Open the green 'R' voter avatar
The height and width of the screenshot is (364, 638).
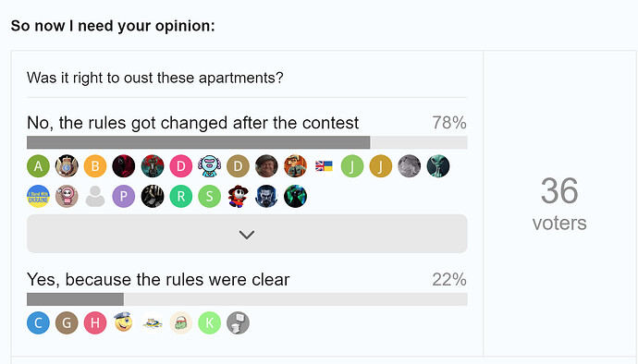click(181, 197)
